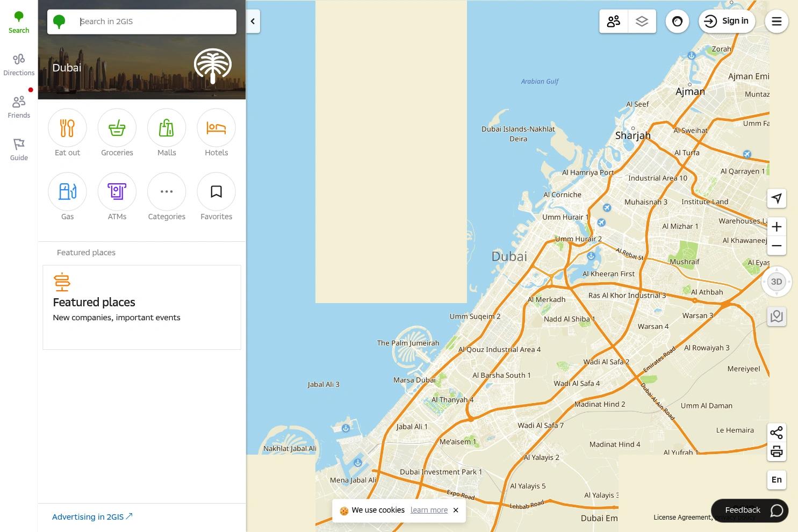Screen dimensions: 798x532
Task: Select the Favorites bookmark icon
Action: point(216,191)
